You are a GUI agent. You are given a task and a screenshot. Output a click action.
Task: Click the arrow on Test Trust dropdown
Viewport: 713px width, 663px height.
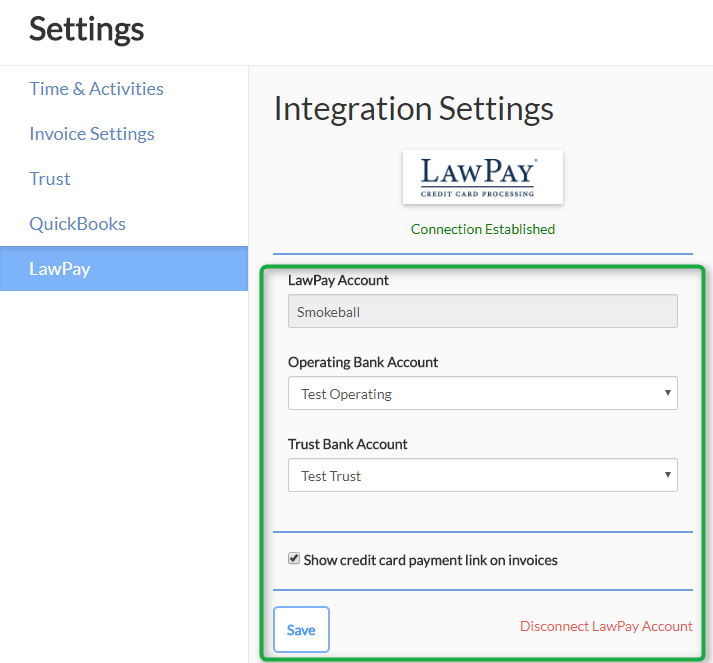point(667,475)
